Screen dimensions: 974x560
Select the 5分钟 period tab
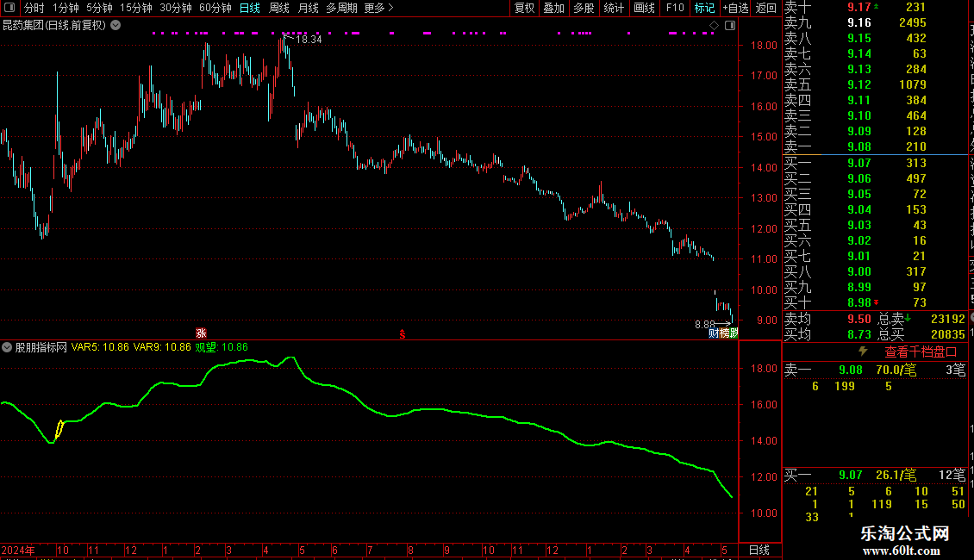[x=99, y=8]
